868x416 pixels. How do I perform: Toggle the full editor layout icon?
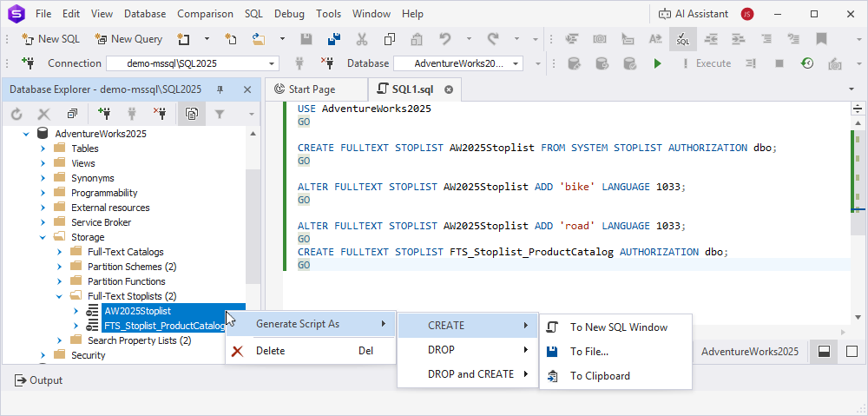coord(852,352)
